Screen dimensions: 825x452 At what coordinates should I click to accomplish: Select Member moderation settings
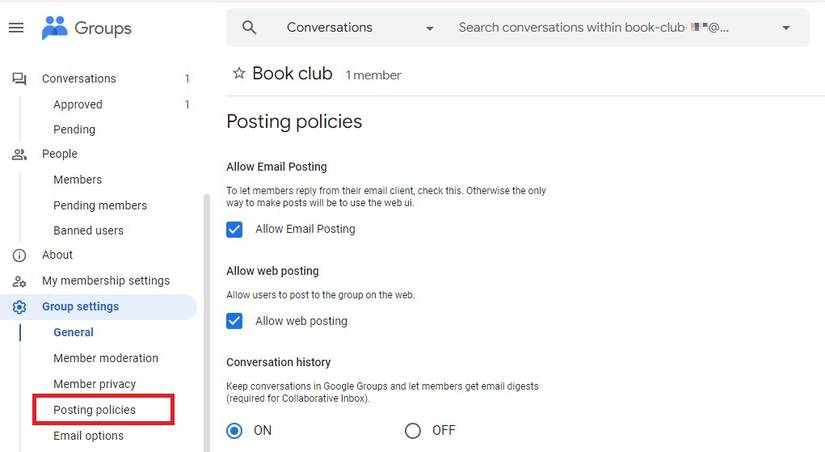coord(105,358)
